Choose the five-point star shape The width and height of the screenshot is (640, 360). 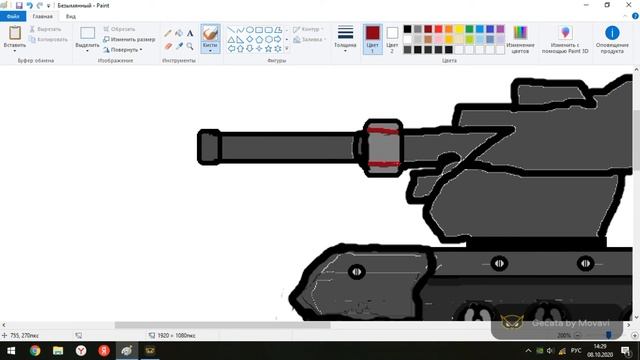click(x=268, y=49)
